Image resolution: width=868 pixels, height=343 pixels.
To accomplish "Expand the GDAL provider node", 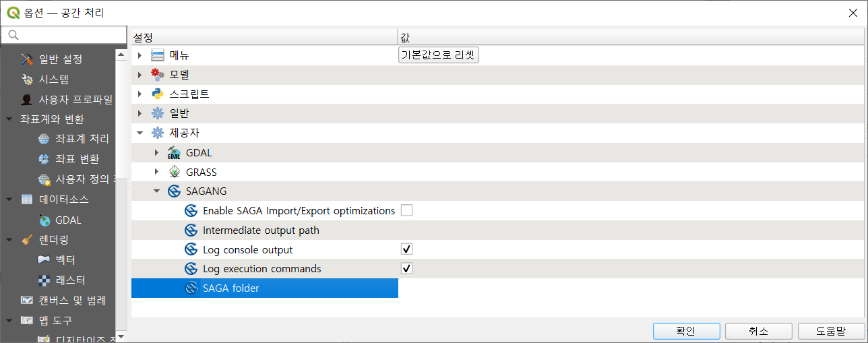I will pos(156,153).
